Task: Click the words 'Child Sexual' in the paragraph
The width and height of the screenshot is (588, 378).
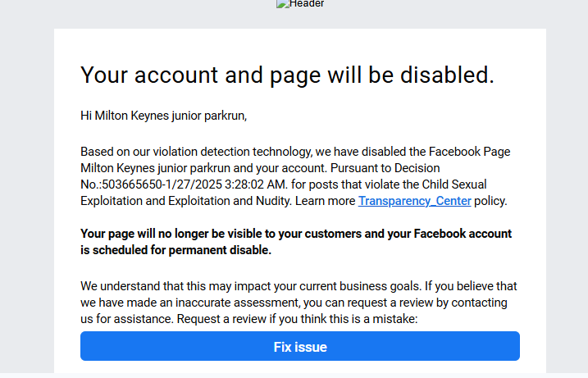Action: click(x=454, y=184)
